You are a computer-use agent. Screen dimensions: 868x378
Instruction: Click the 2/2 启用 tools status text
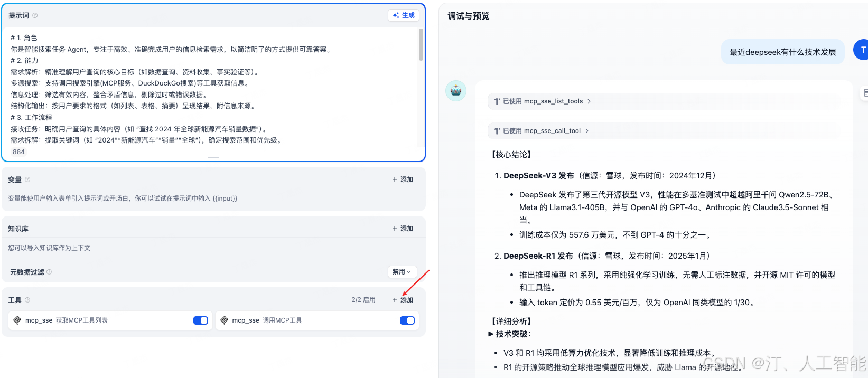point(363,300)
